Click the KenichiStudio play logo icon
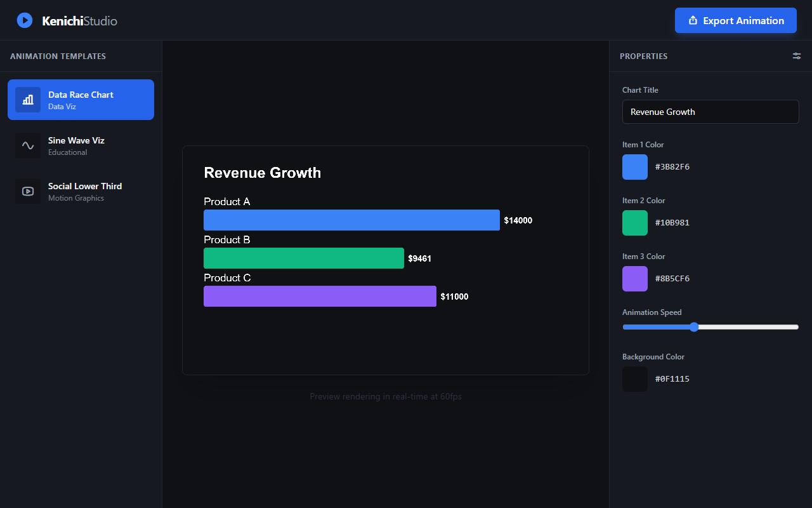 (x=25, y=20)
